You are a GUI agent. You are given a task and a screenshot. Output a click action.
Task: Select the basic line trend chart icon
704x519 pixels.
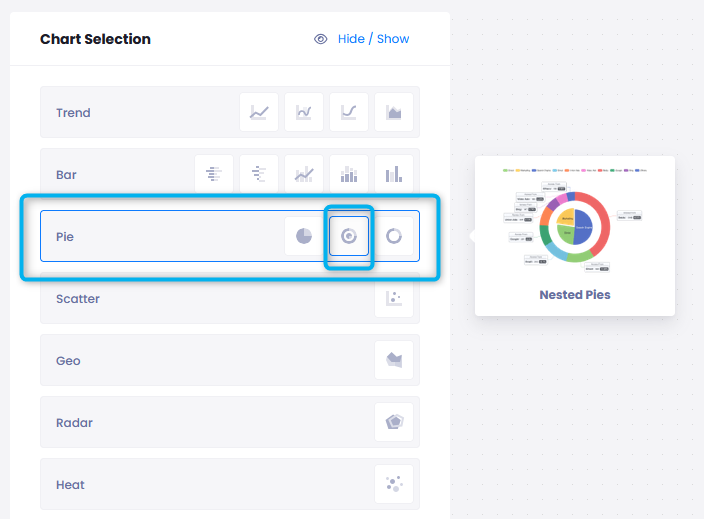pos(259,113)
